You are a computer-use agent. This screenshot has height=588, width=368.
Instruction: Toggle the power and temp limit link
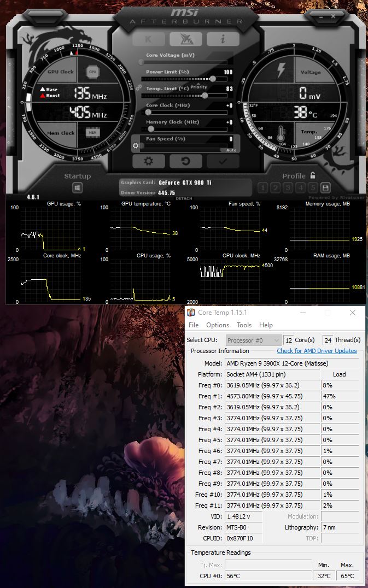[x=138, y=87]
